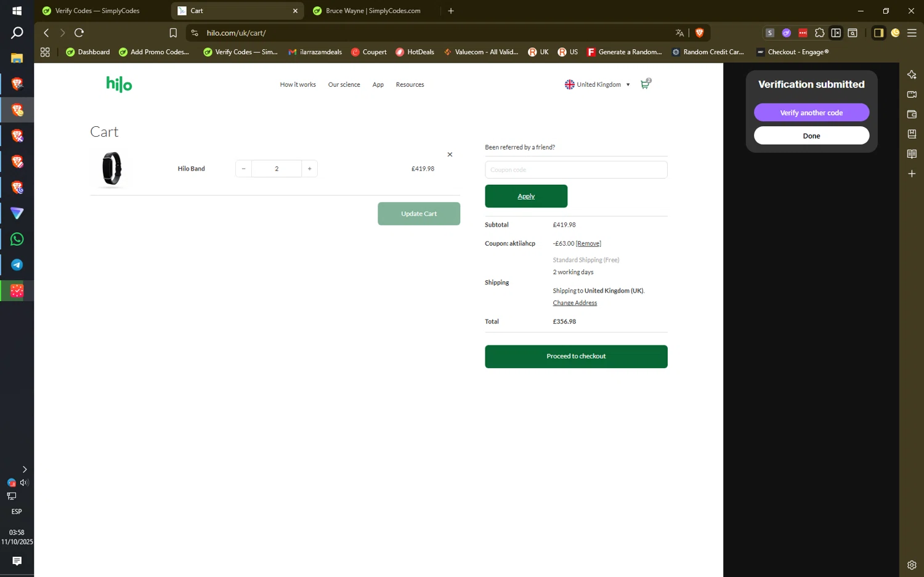The height and width of the screenshot is (577, 924).
Task: Click the hilo logo
Action: 119,84
